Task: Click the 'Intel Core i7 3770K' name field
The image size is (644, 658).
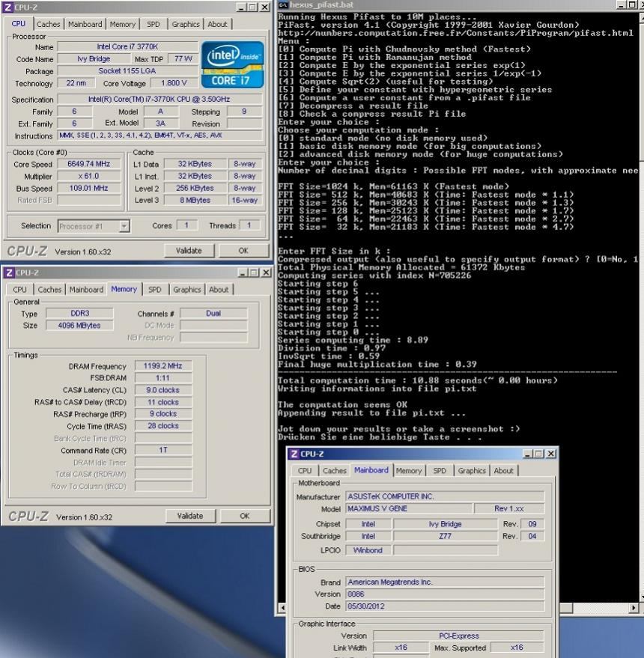Action: pyautogui.click(x=127, y=46)
